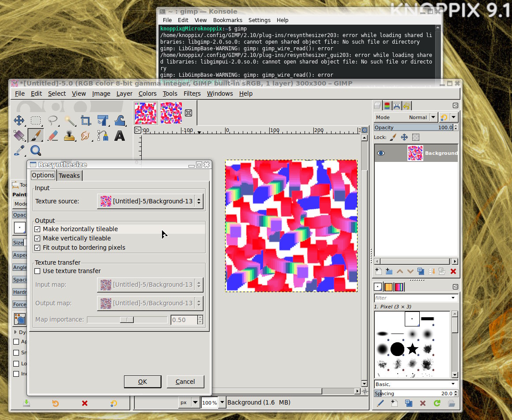Select the Rectangle Select tool

pyautogui.click(x=36, y=120)
